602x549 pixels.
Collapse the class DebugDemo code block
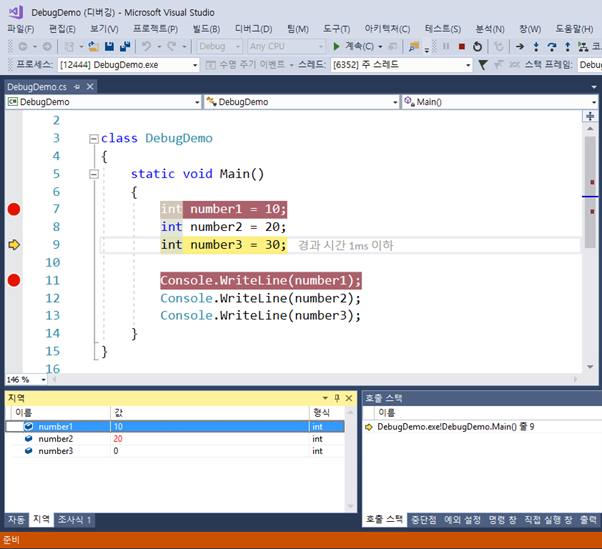pyautogui.click(x=93, y=139)
